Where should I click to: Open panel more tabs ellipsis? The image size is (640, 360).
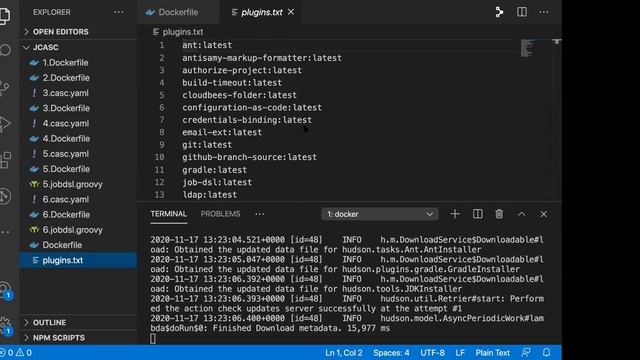[x=260, y=214]
